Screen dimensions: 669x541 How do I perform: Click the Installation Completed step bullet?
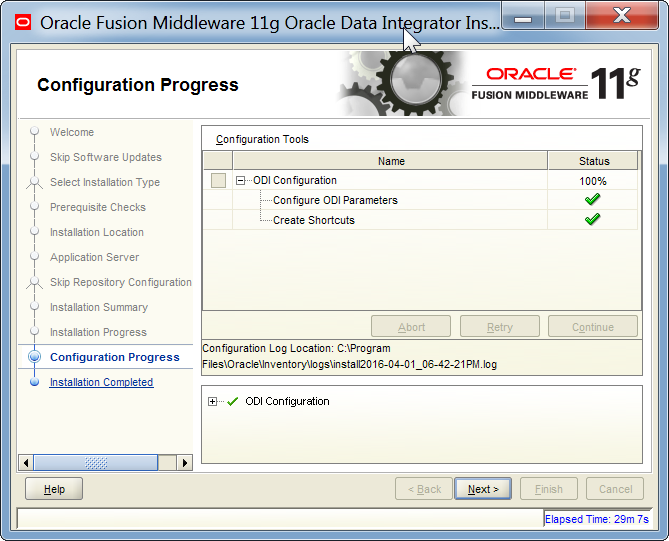(35, 382)
